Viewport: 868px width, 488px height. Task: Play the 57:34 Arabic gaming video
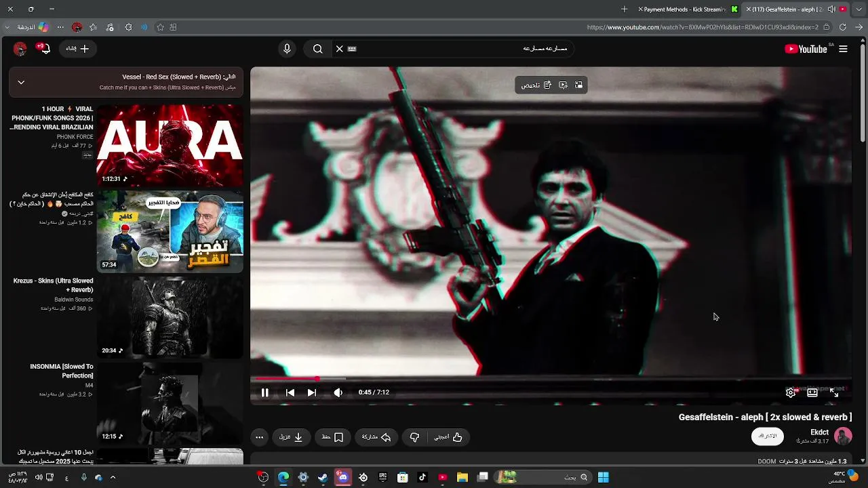(170, 231)
